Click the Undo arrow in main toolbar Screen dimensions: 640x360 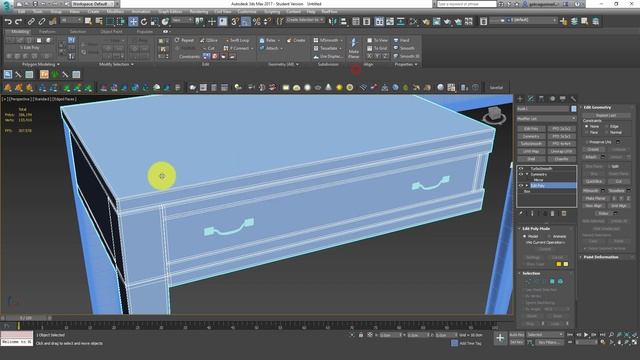pyautogui.click(x=8, y=21)
